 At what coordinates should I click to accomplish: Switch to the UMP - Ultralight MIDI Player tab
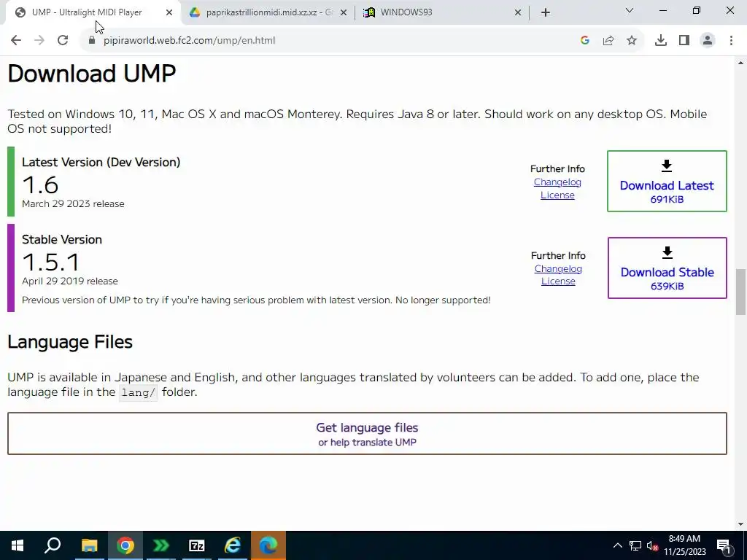click(x=93, y=12)
